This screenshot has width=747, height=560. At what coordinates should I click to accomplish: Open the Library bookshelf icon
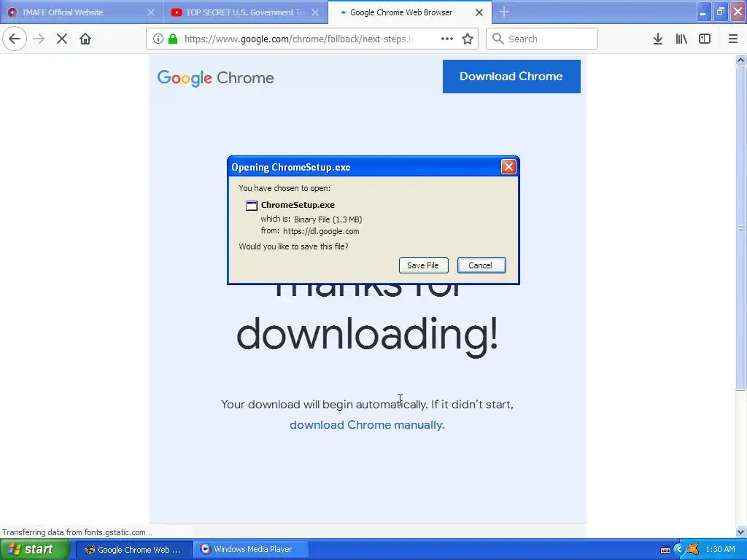click(x=681, y=39)
